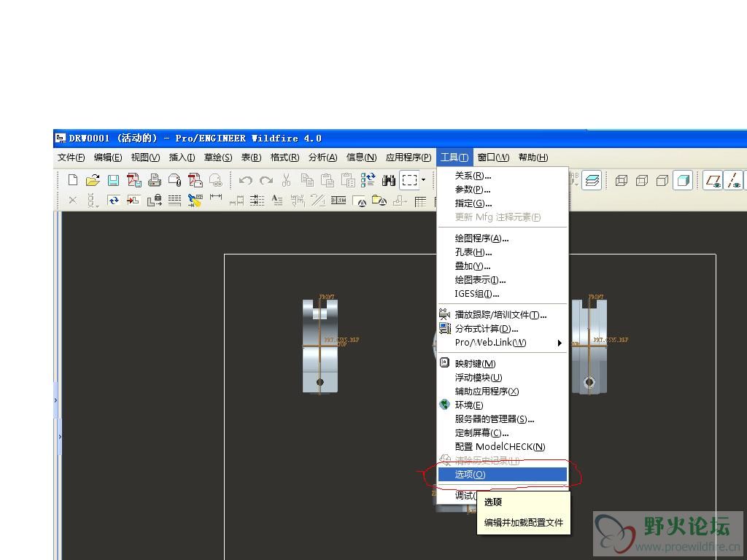Open 窗口(W) menu
The height and width of the screenshot is (560, 747).
(x=494, y=157)
